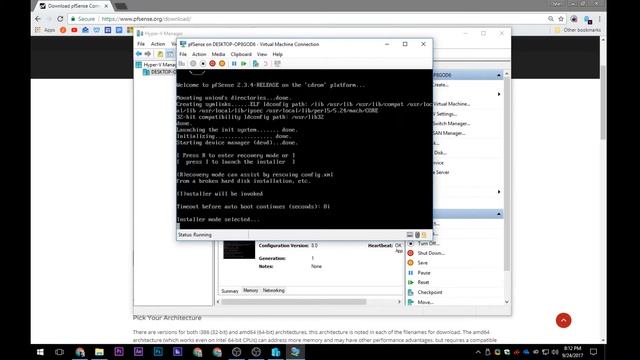Image resolution: width=640 pixels, height=360 pixels.
Task: Open Premiere Pro from taskbar
Action: 119,352
